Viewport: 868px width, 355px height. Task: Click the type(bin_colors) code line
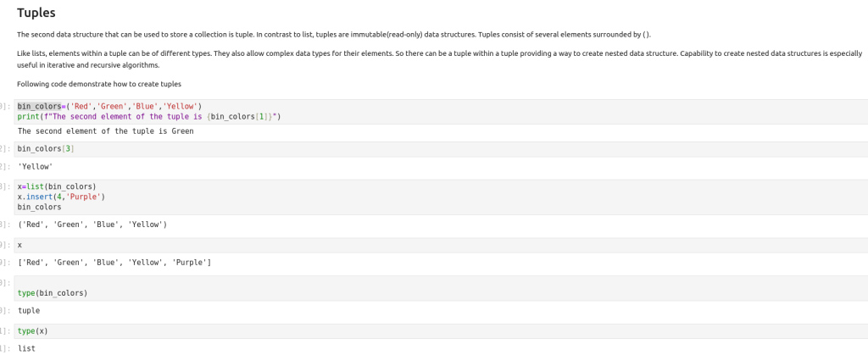pos(52,293)
